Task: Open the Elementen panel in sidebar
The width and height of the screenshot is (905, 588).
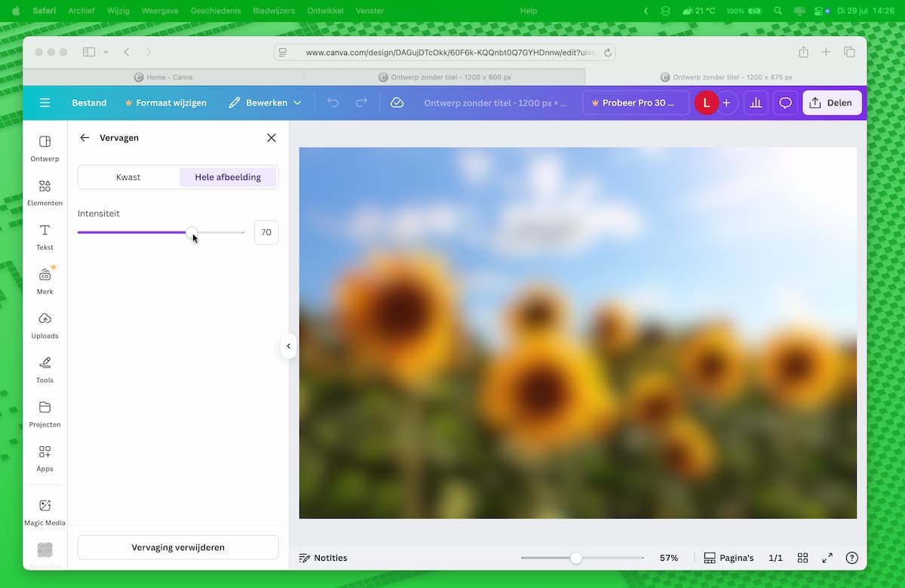Action: tap(44, 191)
